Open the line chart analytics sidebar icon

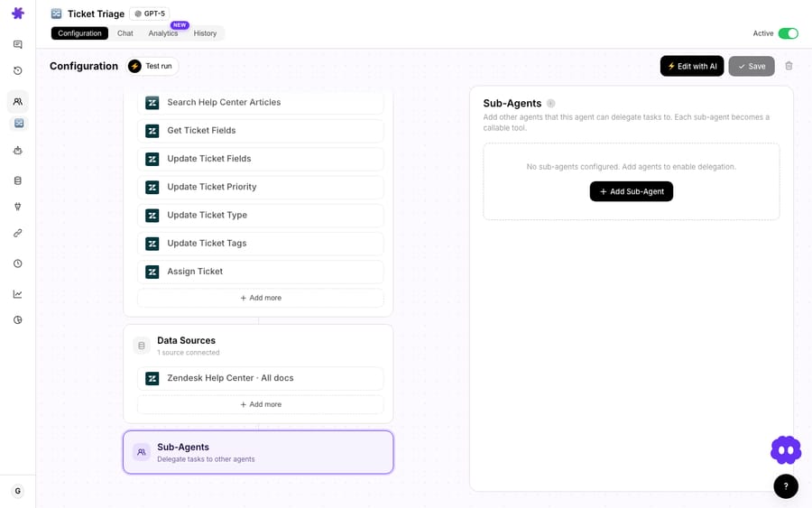pos(18,294)
